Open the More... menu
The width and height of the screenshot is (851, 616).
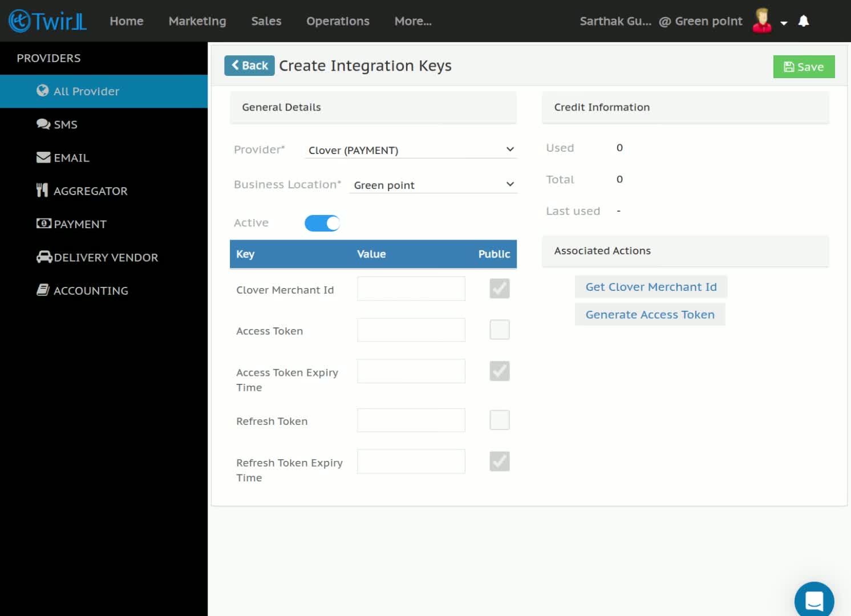pos(413,21)
